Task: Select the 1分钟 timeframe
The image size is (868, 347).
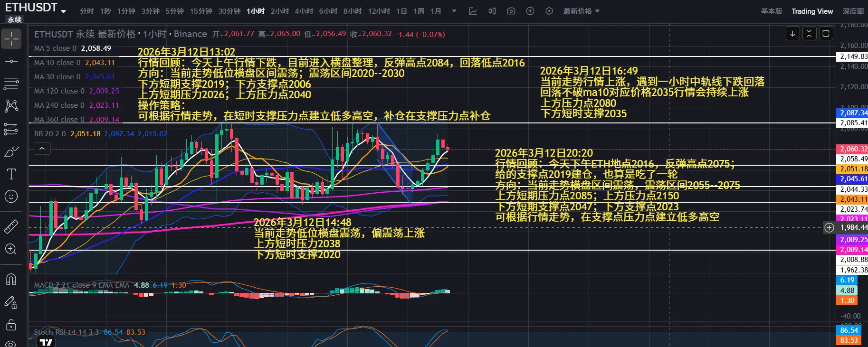Action: point(126,11)
